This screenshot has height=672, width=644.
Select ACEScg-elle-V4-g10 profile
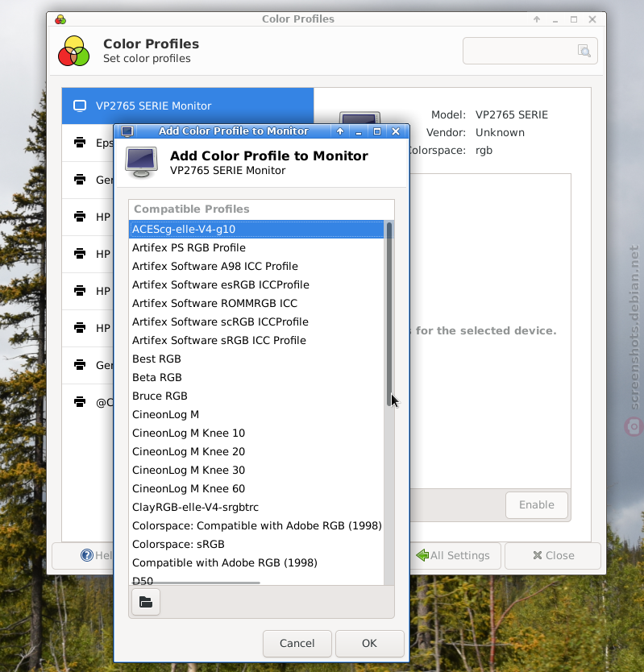[256, 230]
